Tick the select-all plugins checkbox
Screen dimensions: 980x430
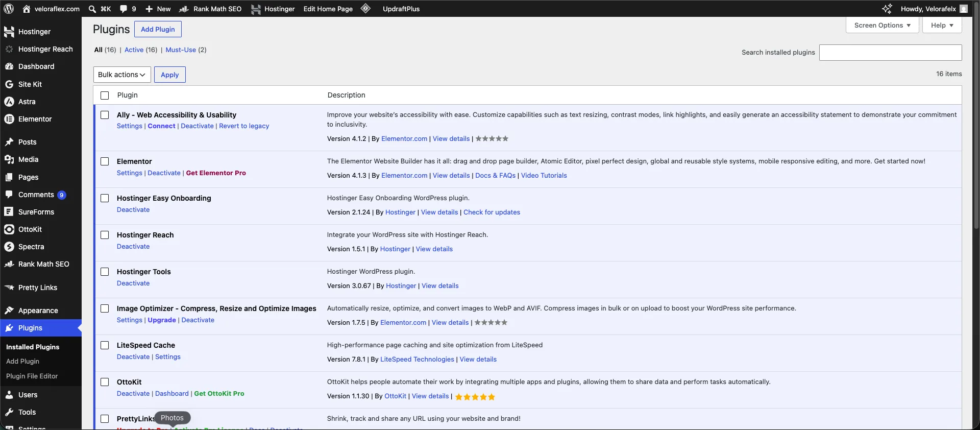(105, 95)
